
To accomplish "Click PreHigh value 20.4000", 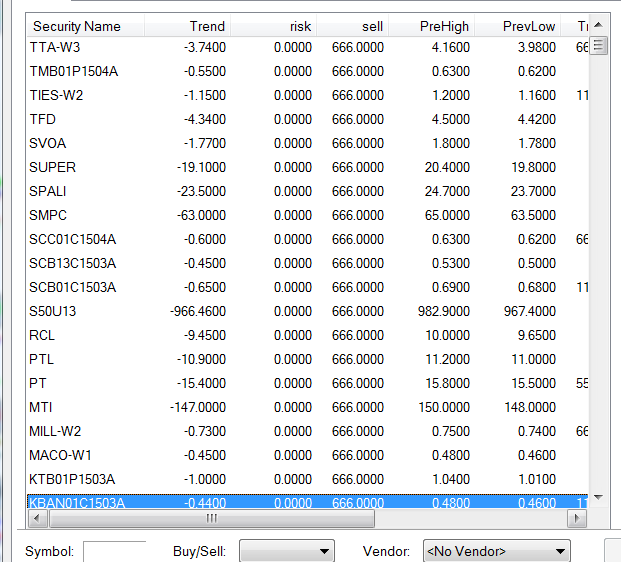I will (x=448, y=168).
